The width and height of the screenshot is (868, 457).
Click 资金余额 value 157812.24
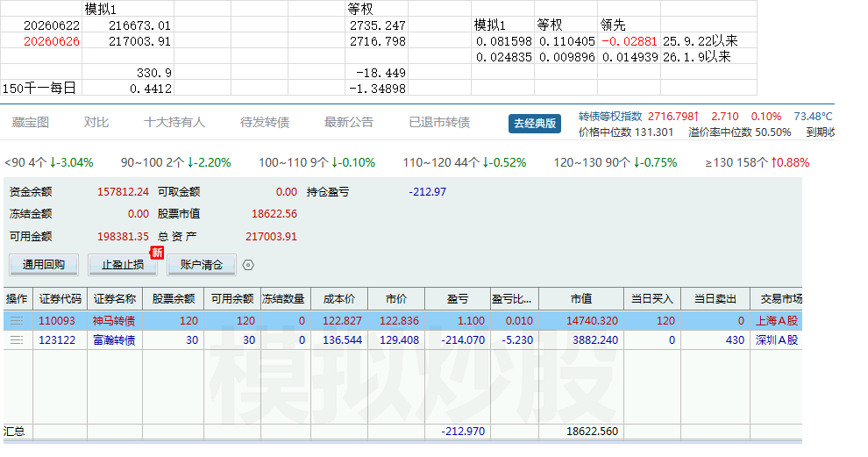pyautogui.click(x=123, y=192)
